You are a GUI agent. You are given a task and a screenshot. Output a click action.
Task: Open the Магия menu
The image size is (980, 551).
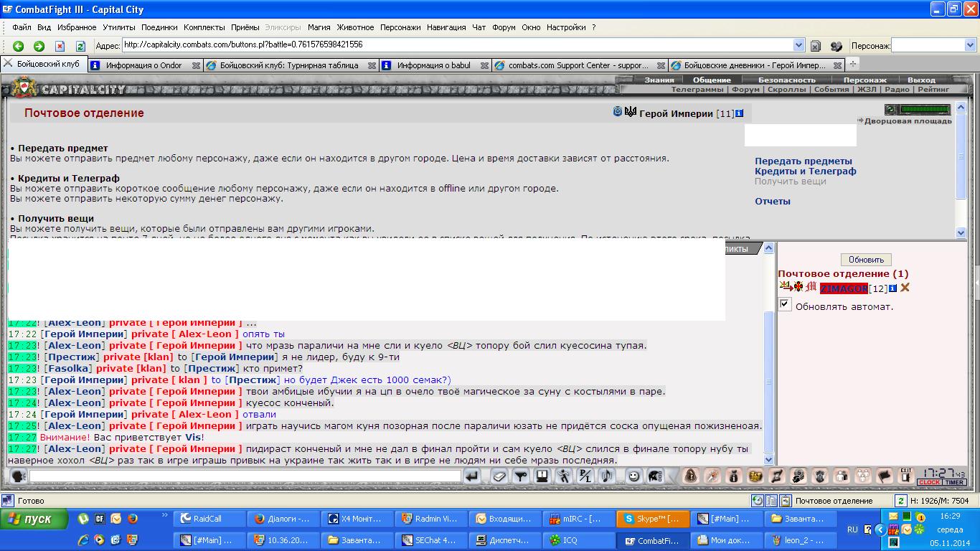319,27
